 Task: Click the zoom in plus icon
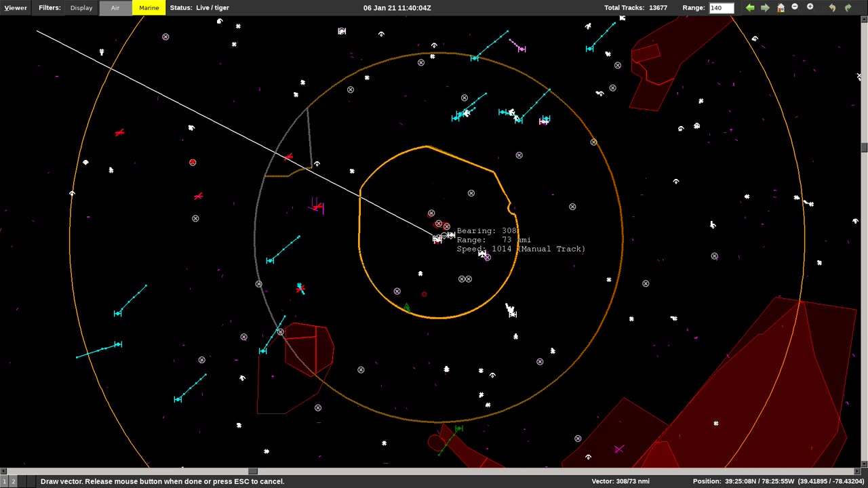[810, 7]
